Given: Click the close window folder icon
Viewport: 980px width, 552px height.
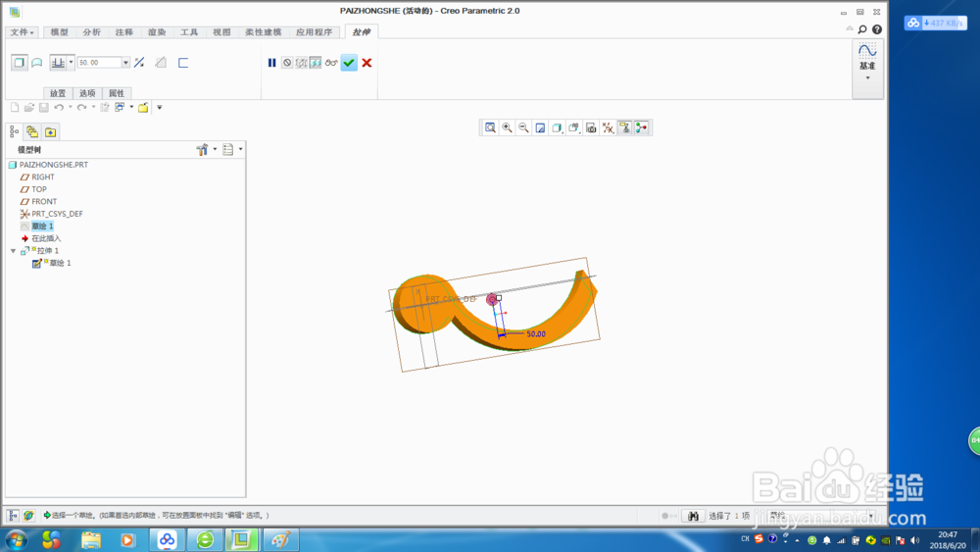Looking at the screenshot, I should [x=143, y=108].
